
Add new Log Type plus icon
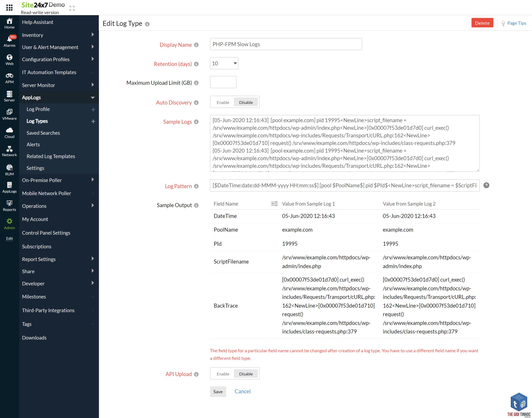coord(93,121)
